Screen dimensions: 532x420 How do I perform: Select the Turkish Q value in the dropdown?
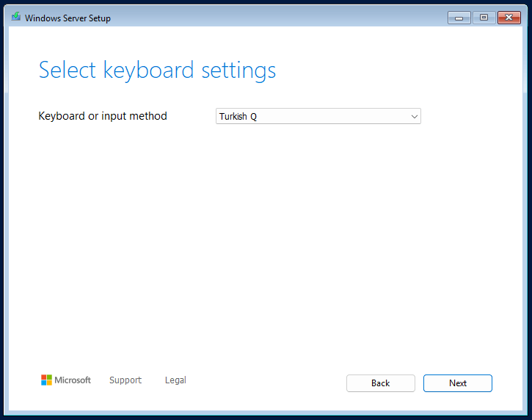click(x=238, y=117)
